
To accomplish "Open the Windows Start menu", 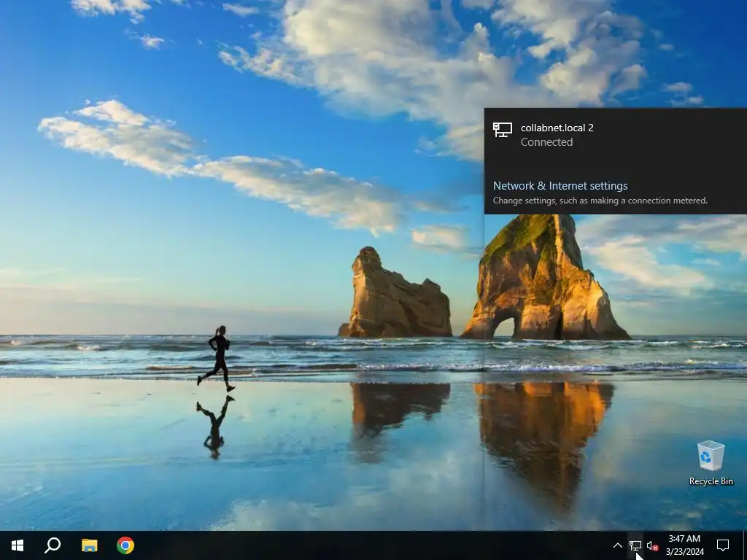I will [18, 545].
